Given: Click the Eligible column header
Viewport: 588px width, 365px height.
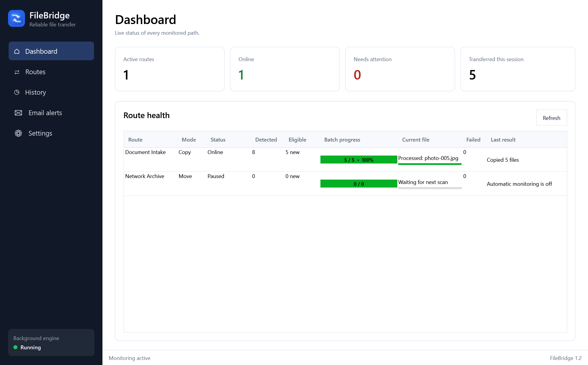Looking at the screenshot, I should 297,139.
